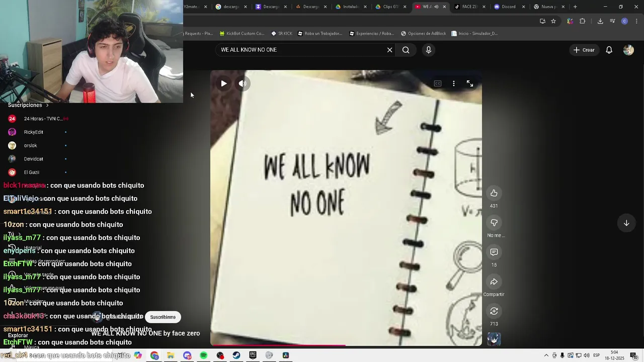
Task: Open the YouTube account avatar menu
Action: click(x=628, y=50)
